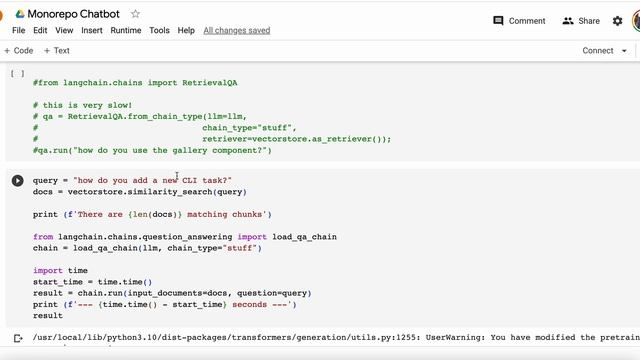Image resolution: width=640 pixels, height=360 pixels.
Task: Click the UserWarning output text
Action: click(336, 338)
